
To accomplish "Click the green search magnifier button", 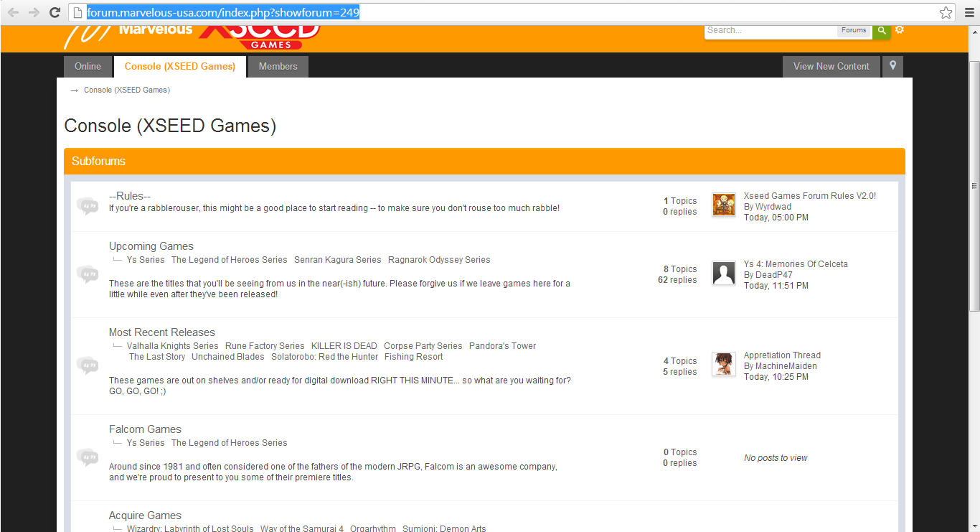I will tap(881, 30).
